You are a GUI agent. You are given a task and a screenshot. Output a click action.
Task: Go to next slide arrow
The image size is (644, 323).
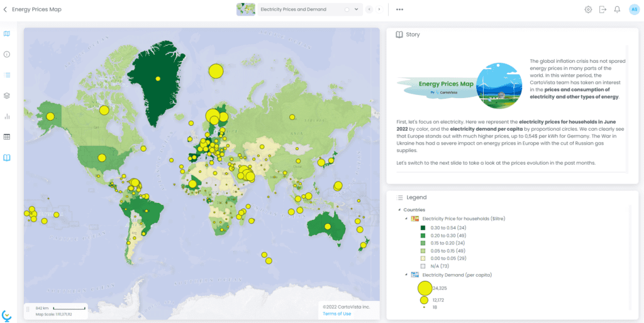[379, 9]
